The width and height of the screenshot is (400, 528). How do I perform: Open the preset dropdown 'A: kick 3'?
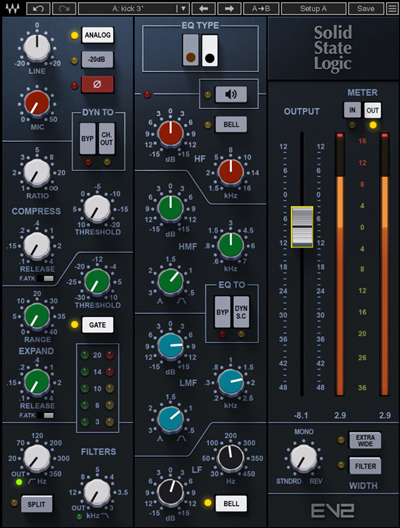click(134, 8)
